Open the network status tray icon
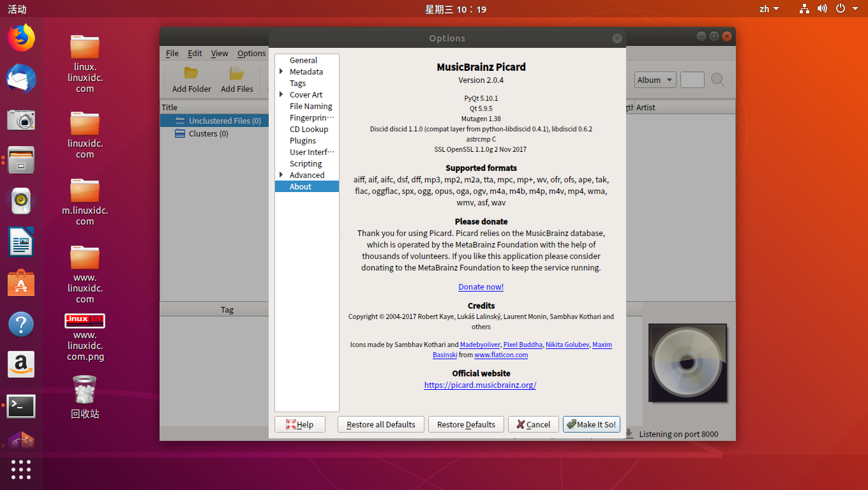Viewport: 868px width, 490px height. coord(804,8)
